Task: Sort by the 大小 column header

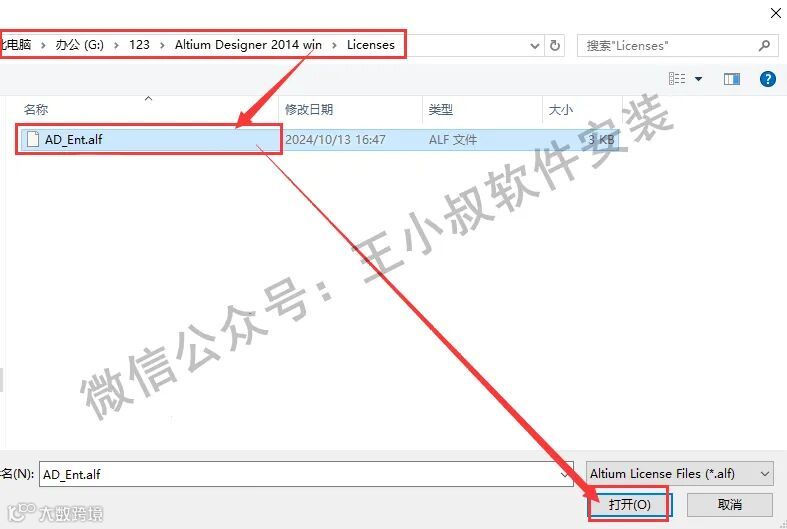Action: pos(561,109)
